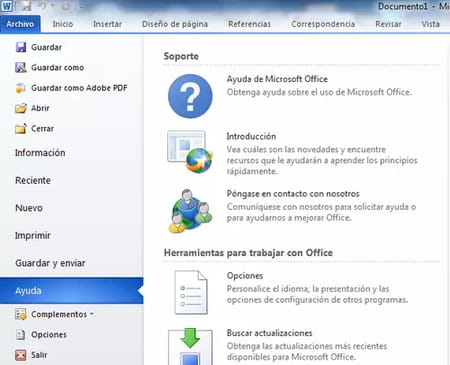
Task: Open the Revisar tab
Action: click(x=388, y=24)
